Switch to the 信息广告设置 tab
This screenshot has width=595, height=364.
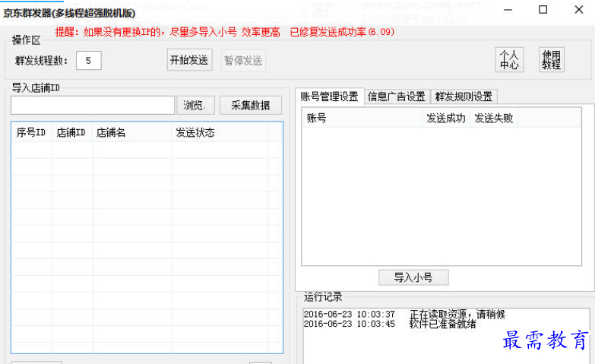397,97
